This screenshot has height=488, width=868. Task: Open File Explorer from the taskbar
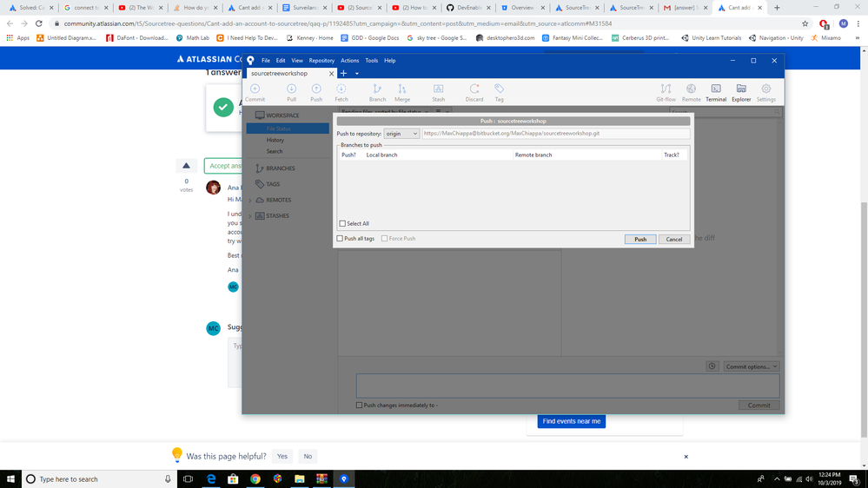tap(300, 479)
